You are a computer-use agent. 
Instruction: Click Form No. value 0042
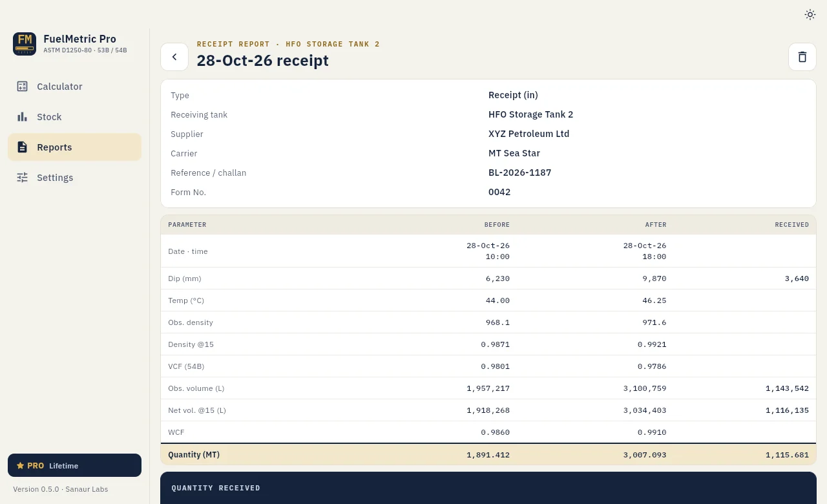coord(499,192)
